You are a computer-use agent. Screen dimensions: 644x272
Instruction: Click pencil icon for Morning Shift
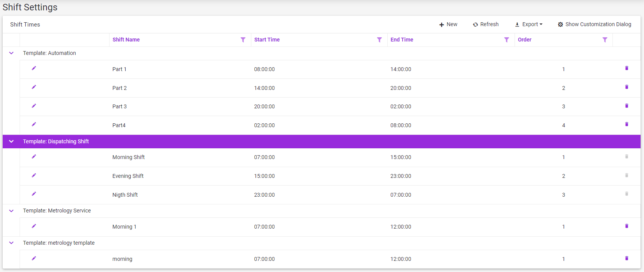(34, 157)
